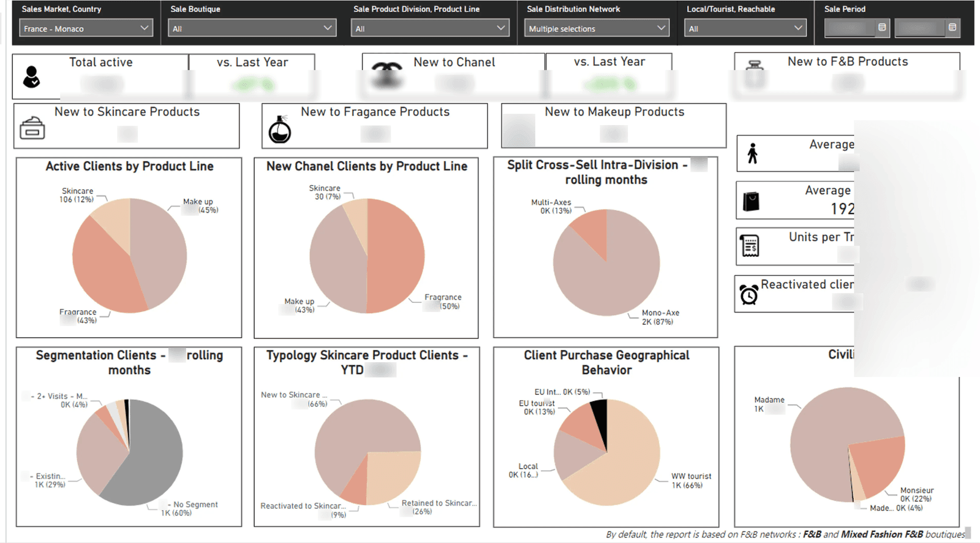Expand the Sale Distribution Network dropdown
The width and height of the screenshot is (980, 543).
(x=597, y=28)
